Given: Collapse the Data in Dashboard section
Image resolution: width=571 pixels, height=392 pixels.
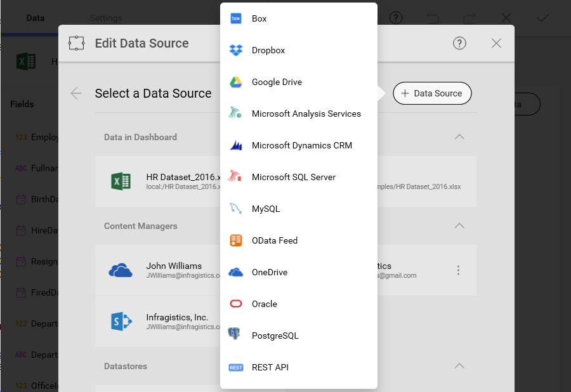Looking at the screenshot, I should (459, 137).
